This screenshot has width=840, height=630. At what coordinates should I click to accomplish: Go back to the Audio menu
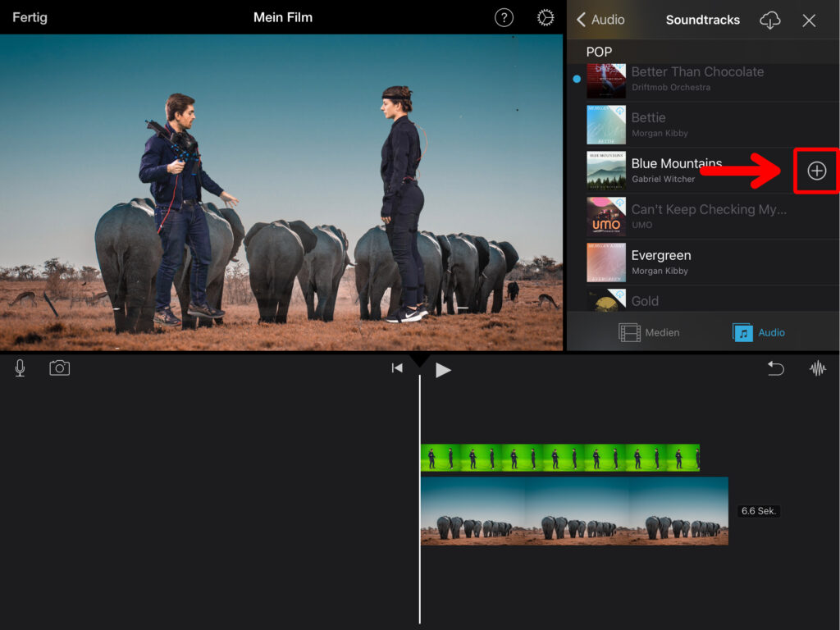(x=600, y=20)
